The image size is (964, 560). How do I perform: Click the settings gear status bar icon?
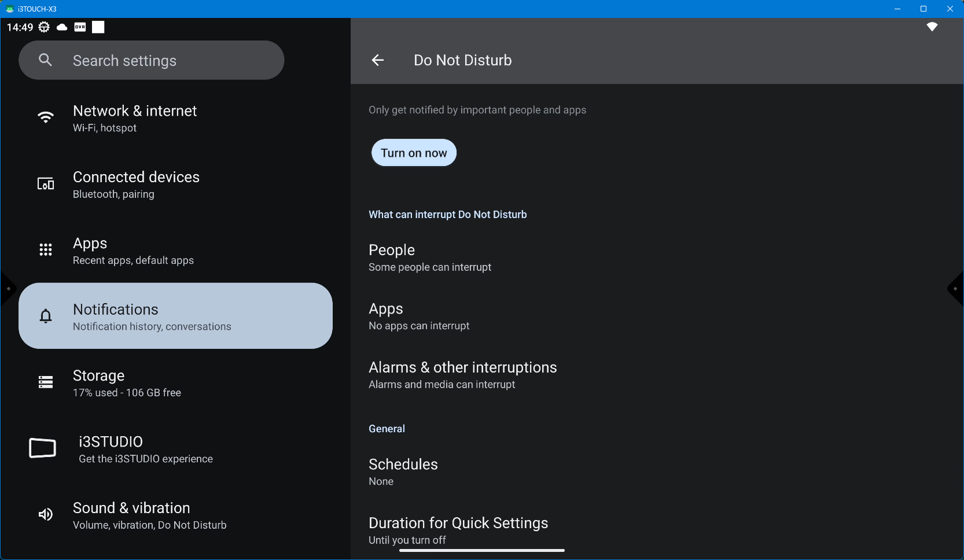(44, 27)
